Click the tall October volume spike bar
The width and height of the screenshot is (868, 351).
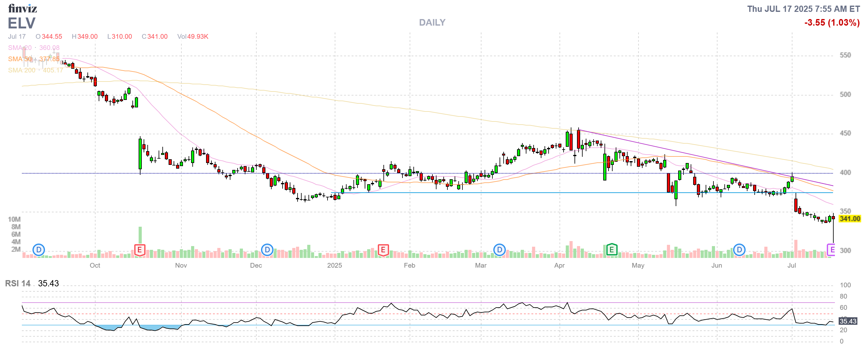(140, 236)
